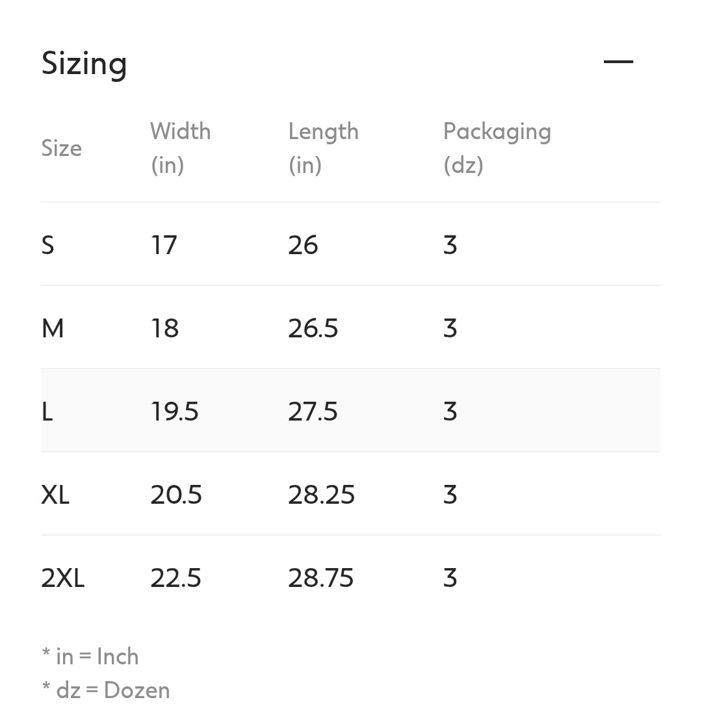The image size is (702, 728).
Task: Select the 2XL size row label
Action: (x=63, y=578)
